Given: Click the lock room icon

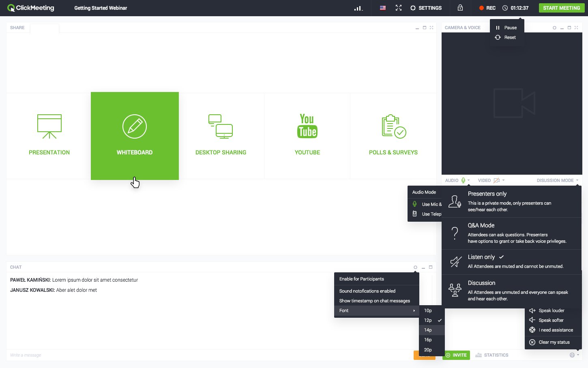Looking at the screenshot, I should point(460,8).
